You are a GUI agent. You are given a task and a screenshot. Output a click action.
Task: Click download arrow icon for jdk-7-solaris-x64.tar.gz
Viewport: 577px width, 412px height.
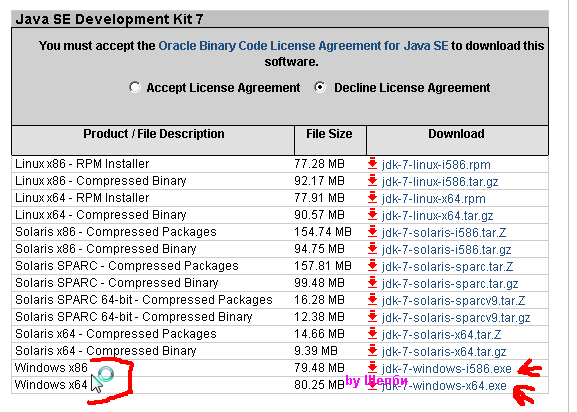[372, 351]
